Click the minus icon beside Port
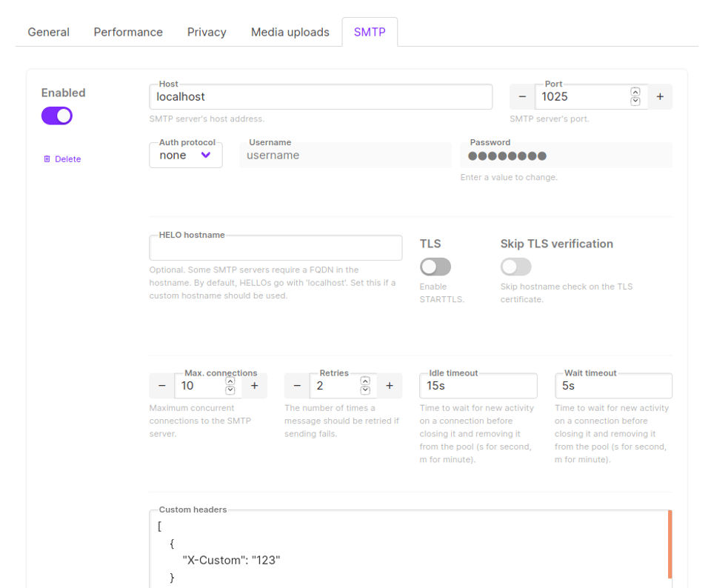Viewport: 711px width, 588px height. tap(522, 97)
